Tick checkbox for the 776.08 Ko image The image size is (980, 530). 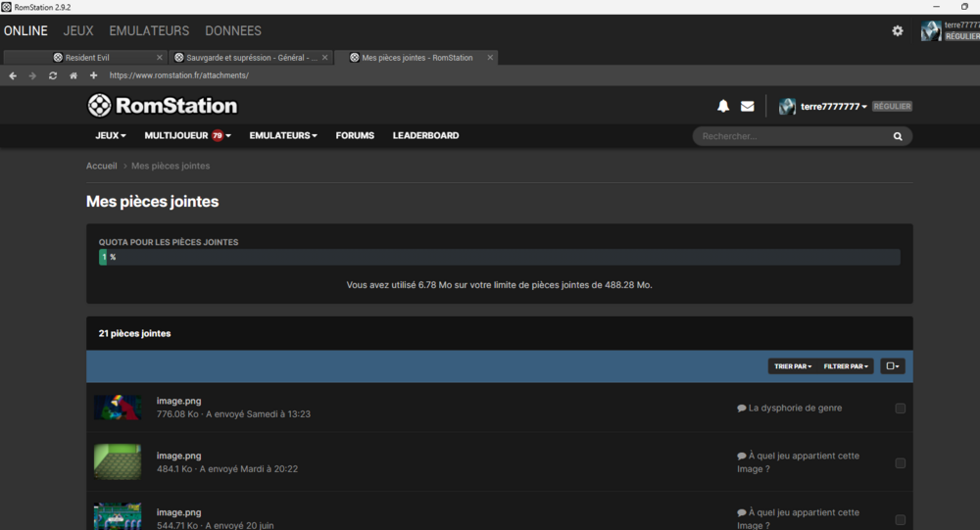coord(901,409)
